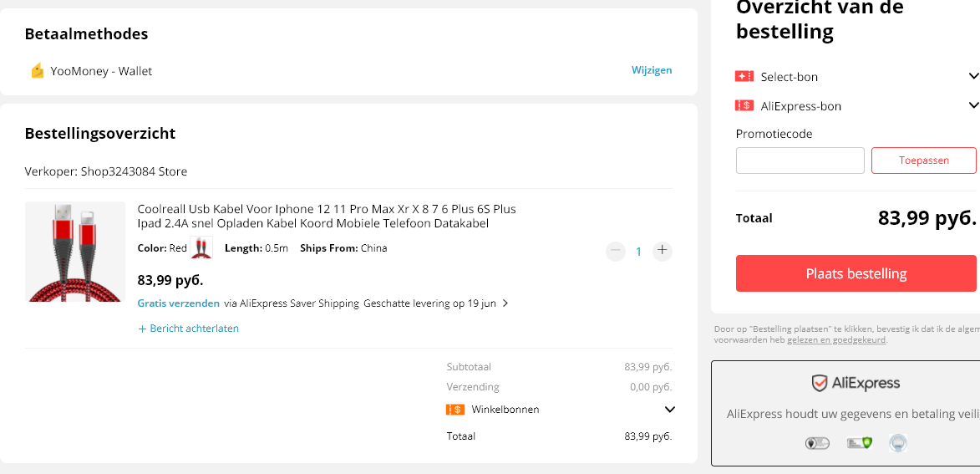Click the AliExpress-bon coupon icon
980x474 pixels.
point(744,105)
